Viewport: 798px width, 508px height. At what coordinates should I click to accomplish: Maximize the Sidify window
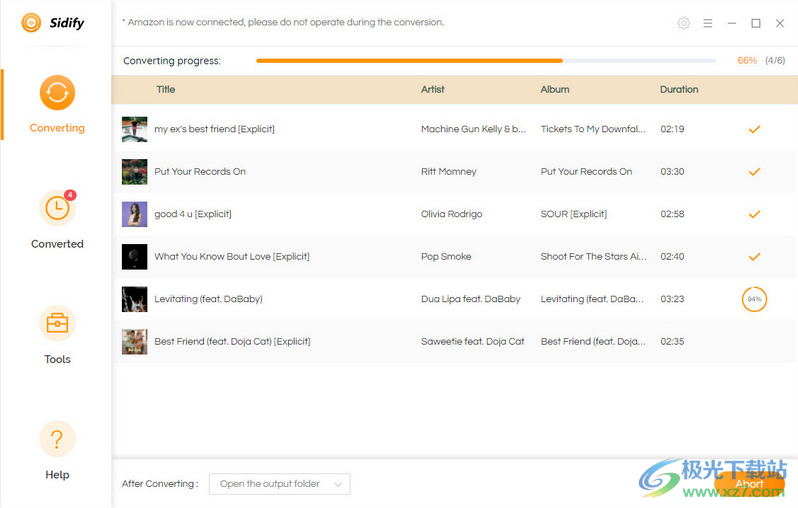[756, 23]
